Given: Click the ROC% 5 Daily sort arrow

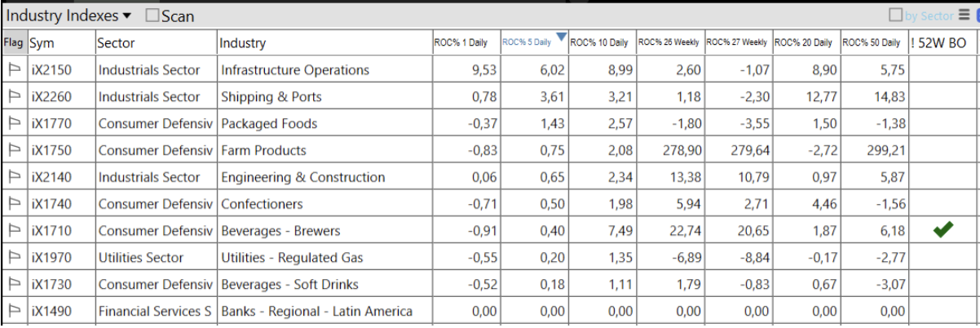Looking at the screenshot, I should tap(560, 37).
